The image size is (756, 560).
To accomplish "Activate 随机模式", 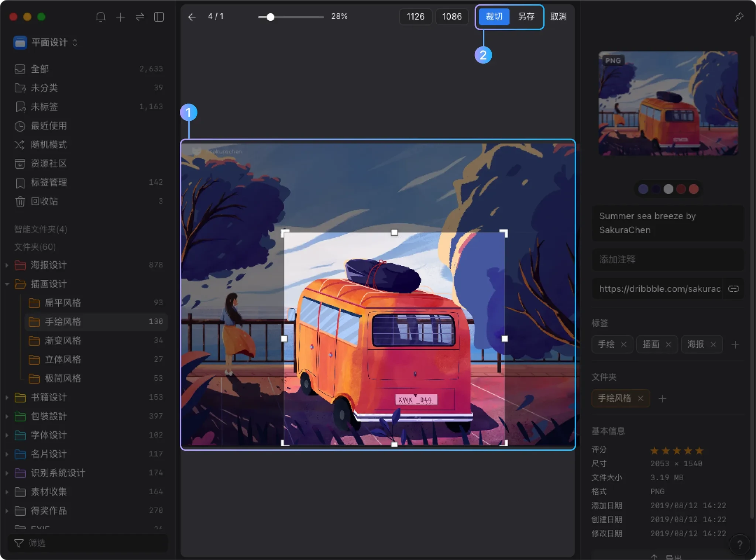I will coord(88,145).
